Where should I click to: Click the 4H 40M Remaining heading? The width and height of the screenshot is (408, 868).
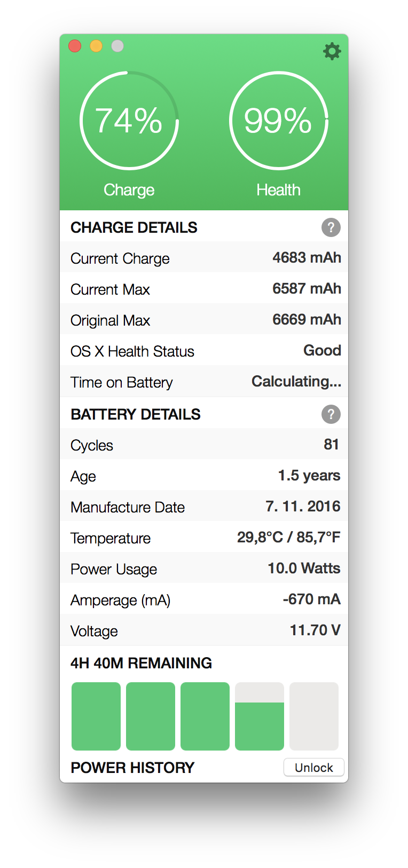pos(141,663)
